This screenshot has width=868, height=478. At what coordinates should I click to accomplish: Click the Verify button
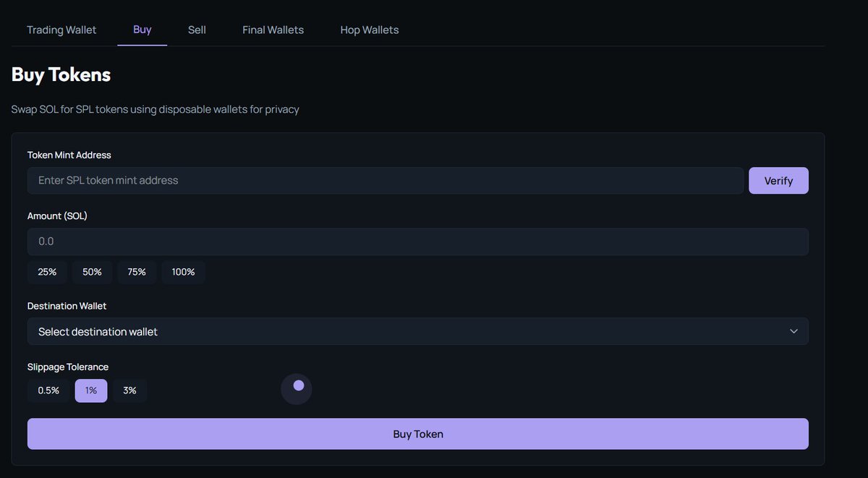click(x=778, y=181)
